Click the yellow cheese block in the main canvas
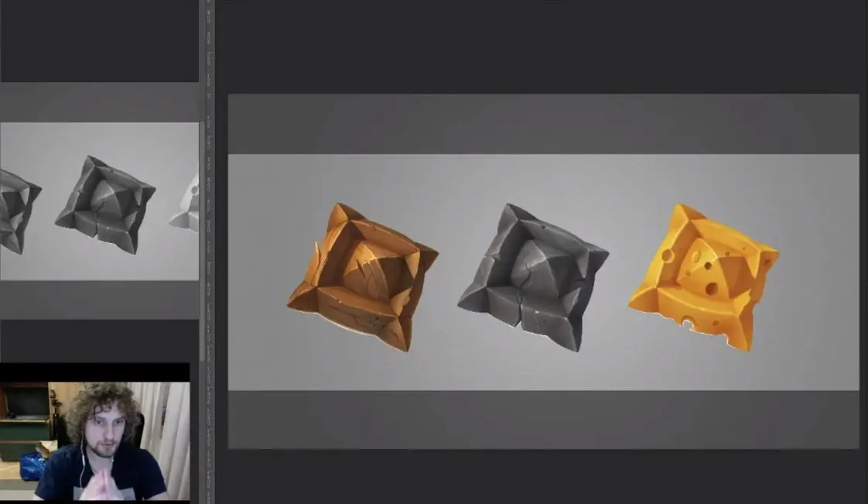 coord(702,277)
